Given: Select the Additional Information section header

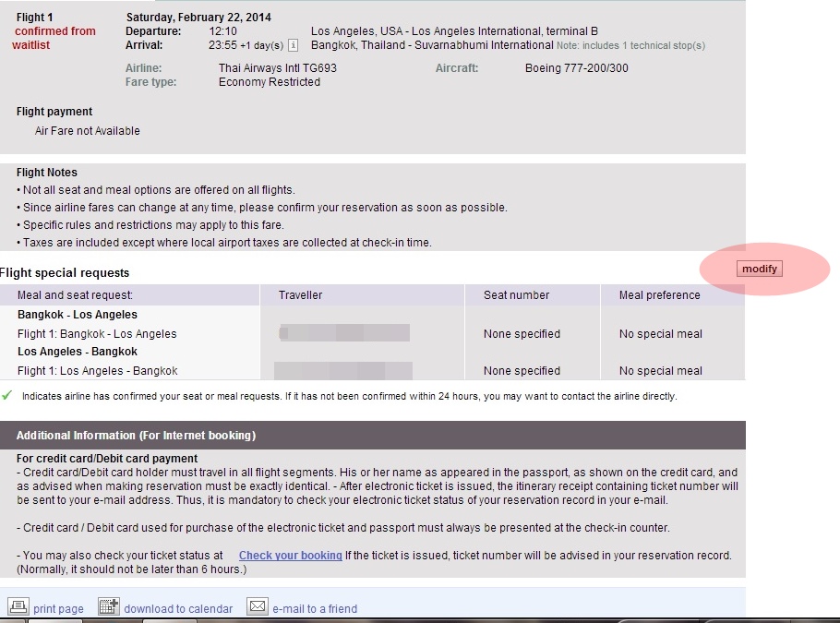Looking at the screenshot, I should tap(136, 436).
